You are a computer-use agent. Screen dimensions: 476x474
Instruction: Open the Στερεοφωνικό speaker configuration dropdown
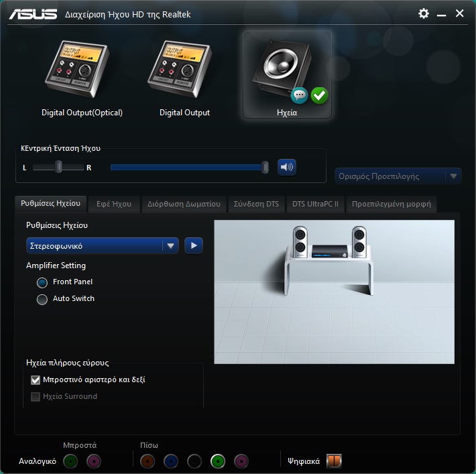coord(103,245)
